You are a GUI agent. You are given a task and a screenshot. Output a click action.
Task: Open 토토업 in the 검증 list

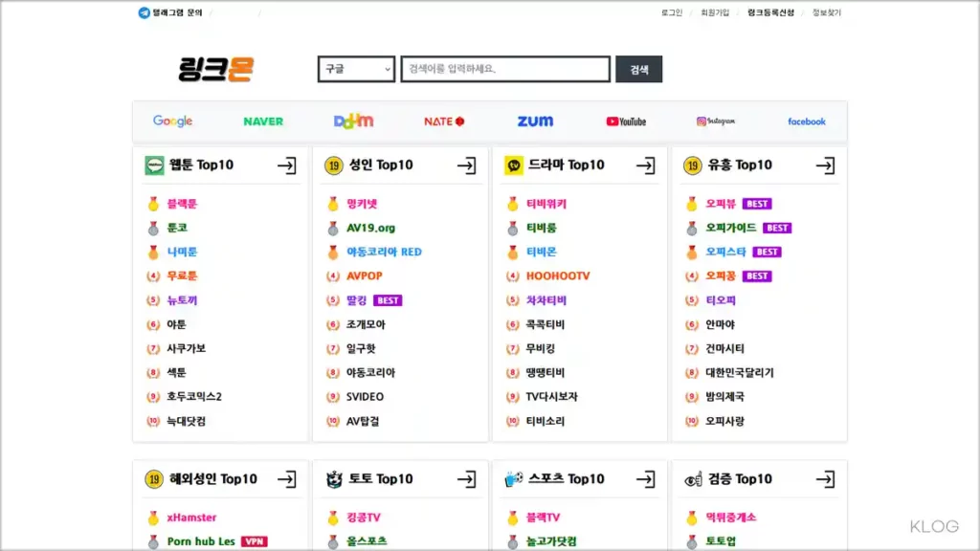click(x=721, y=541)
